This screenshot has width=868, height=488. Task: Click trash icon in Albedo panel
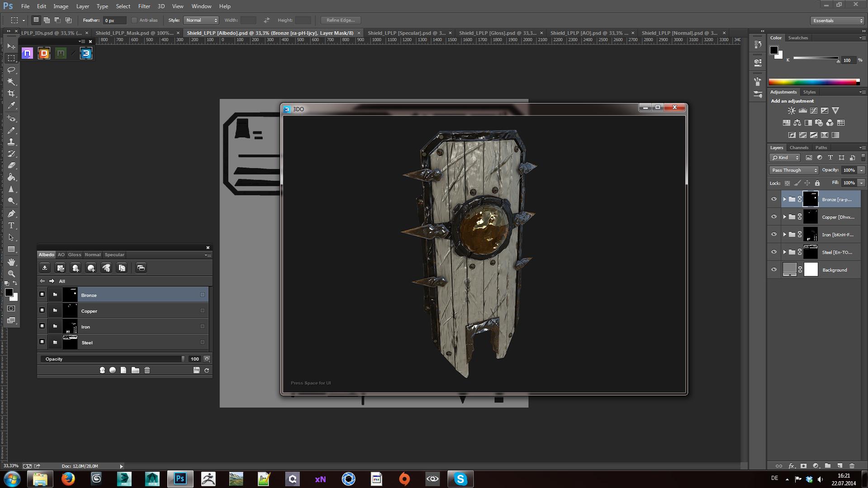coord(147,370)
